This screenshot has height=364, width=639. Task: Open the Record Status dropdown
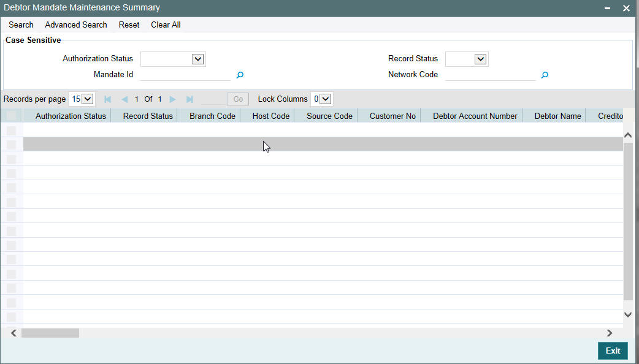[467, 59]
